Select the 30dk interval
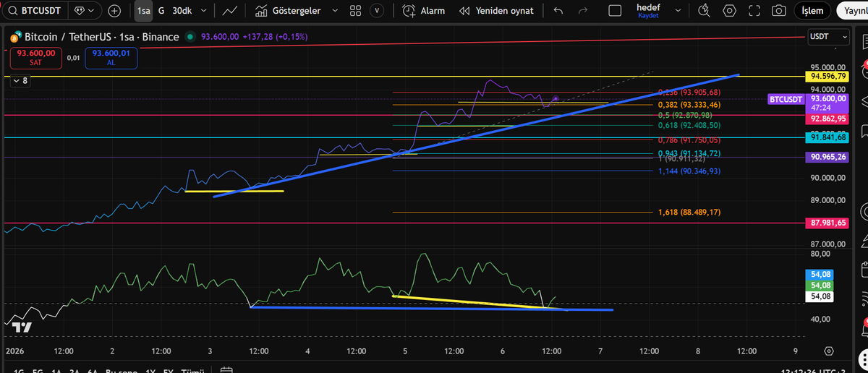The width and height of the screenshot is (868, 373). point(182,11)
